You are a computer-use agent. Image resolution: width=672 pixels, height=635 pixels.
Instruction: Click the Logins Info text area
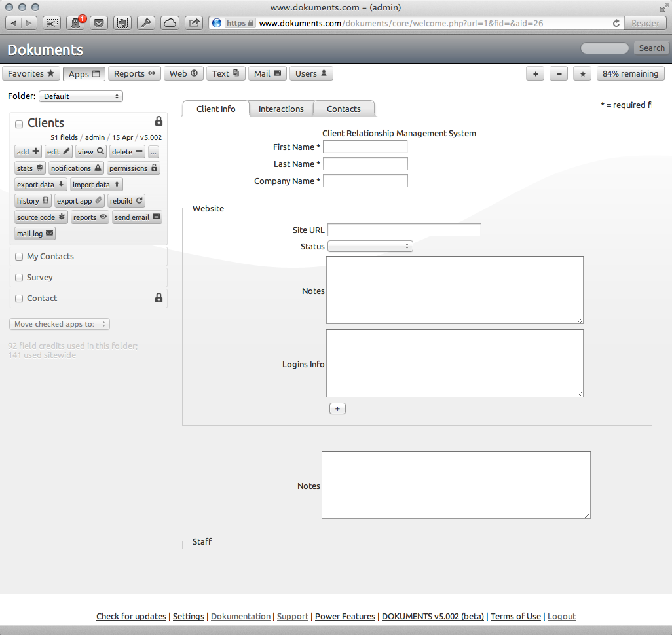(455, 363)
